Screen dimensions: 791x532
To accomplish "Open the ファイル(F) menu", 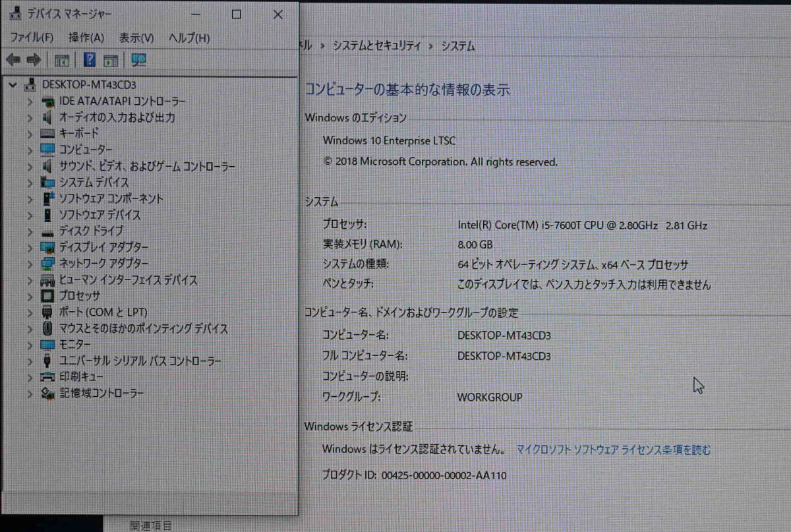I will [32, 38].
